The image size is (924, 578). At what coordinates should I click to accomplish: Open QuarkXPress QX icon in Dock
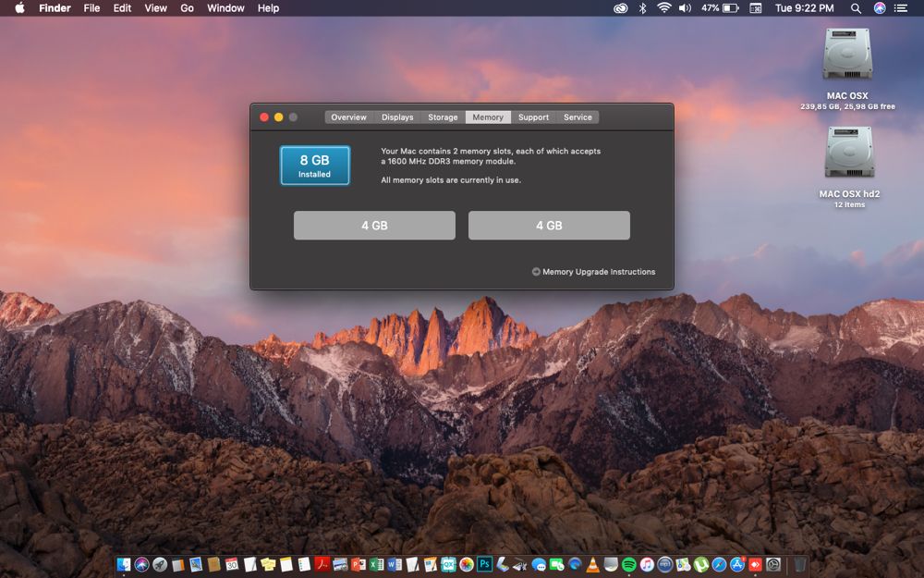point(448,564)
